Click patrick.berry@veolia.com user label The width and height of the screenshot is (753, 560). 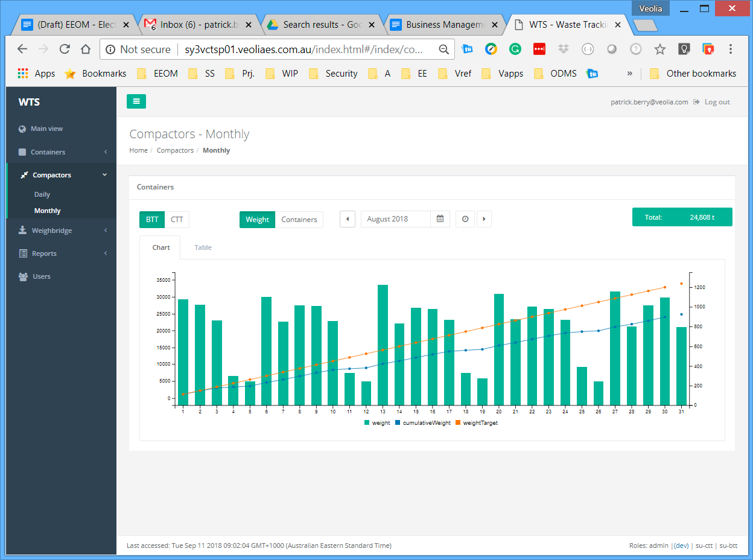click(649, 102)
